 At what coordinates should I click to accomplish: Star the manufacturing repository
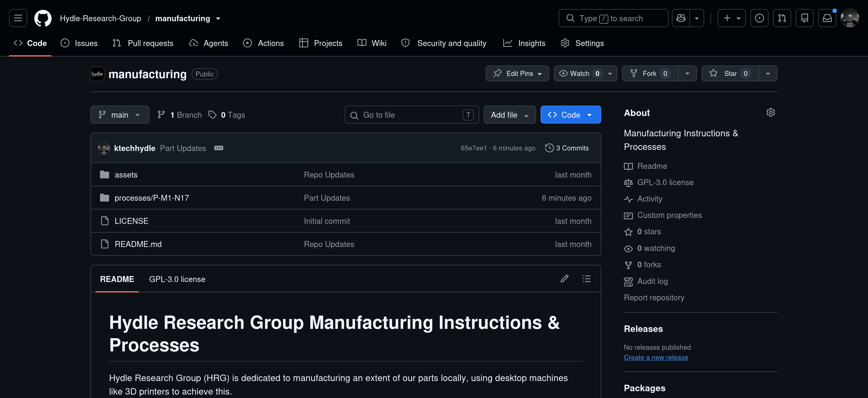click(x=730, y=73)
